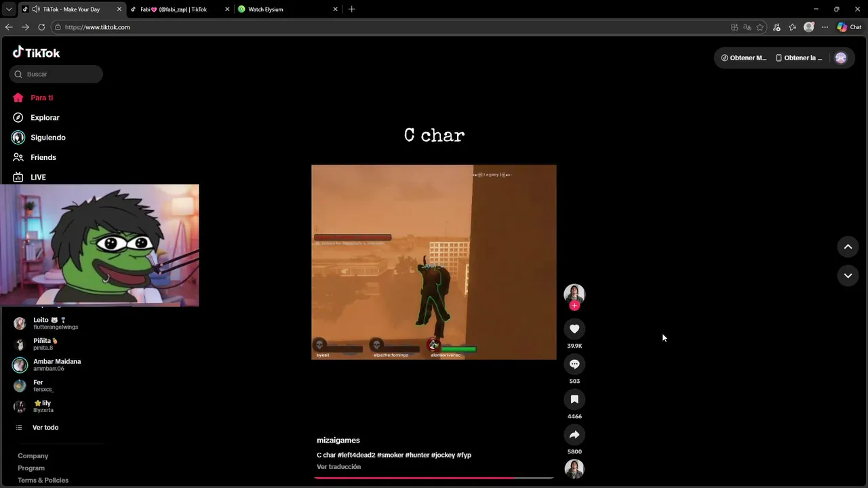Open the browser profile account icon
The image size is (868, 488).
pos(808,27)
